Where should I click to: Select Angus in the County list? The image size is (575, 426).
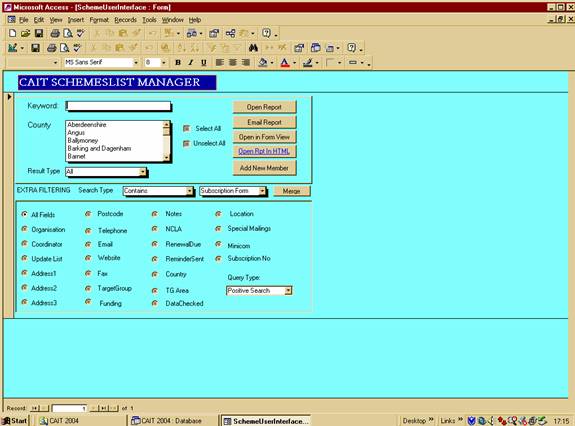pos(114,133)
